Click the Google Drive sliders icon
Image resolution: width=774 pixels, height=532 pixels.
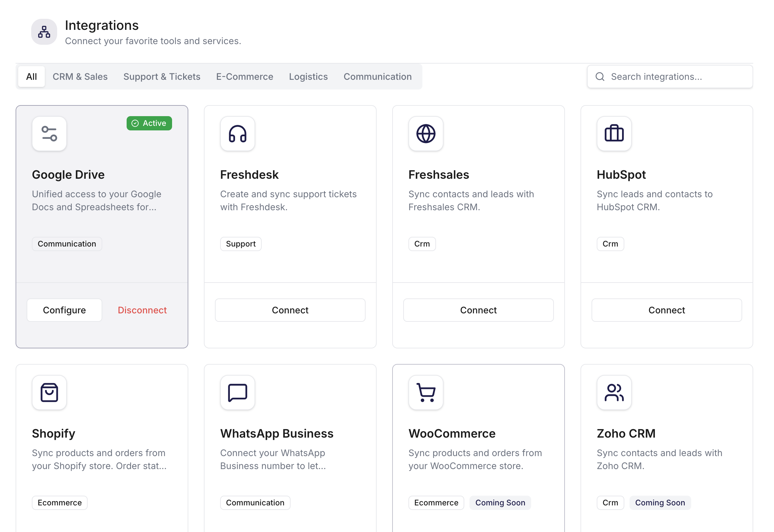coord(49,134)
